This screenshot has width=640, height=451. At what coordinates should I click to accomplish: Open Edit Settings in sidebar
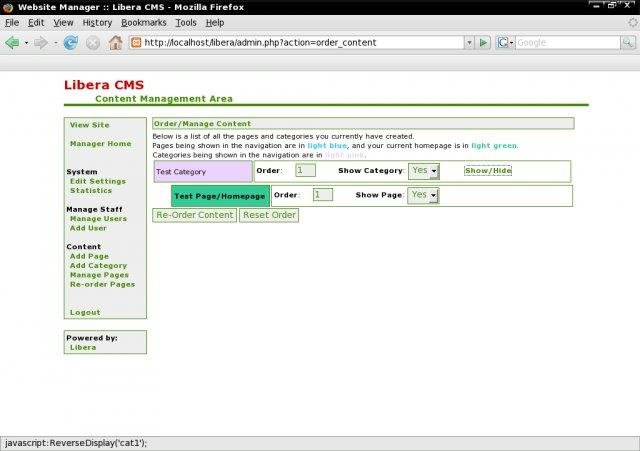click(x=98, y=181)
